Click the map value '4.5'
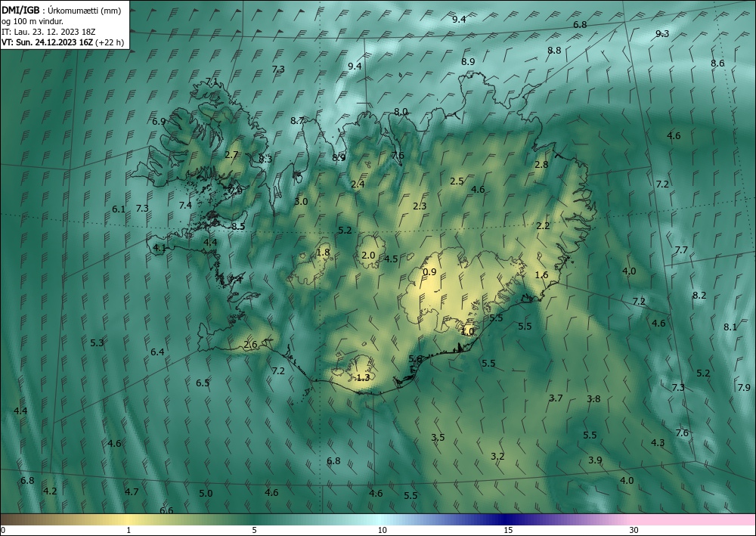The image size is (756, 536). pos(391,259)
